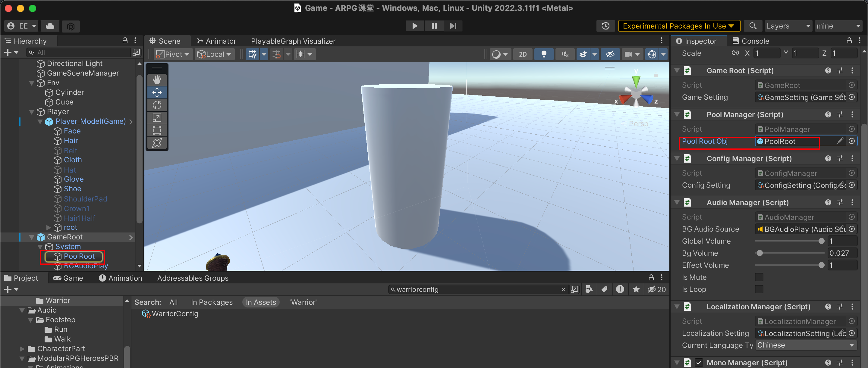The width and height of the screenshot is (868, 368).
Task: Select the Hand view tool
Action: pos(157,80)
